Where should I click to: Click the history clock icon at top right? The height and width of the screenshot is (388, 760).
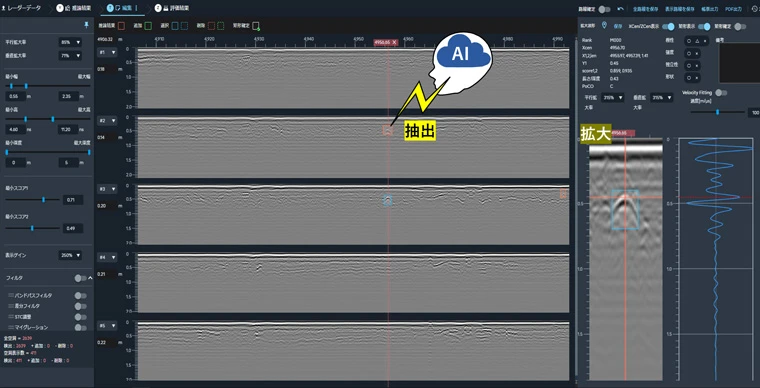[x=754, y=9]
